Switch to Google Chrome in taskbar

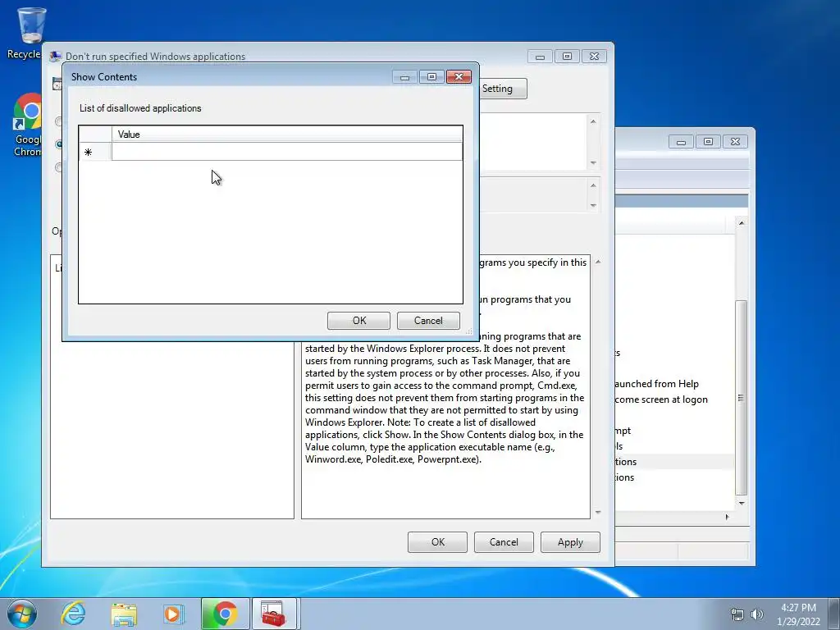click(x=225, y=614)
